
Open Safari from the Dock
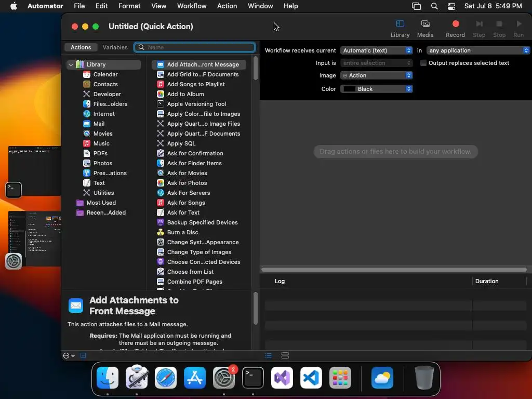(x=166, y=378)
